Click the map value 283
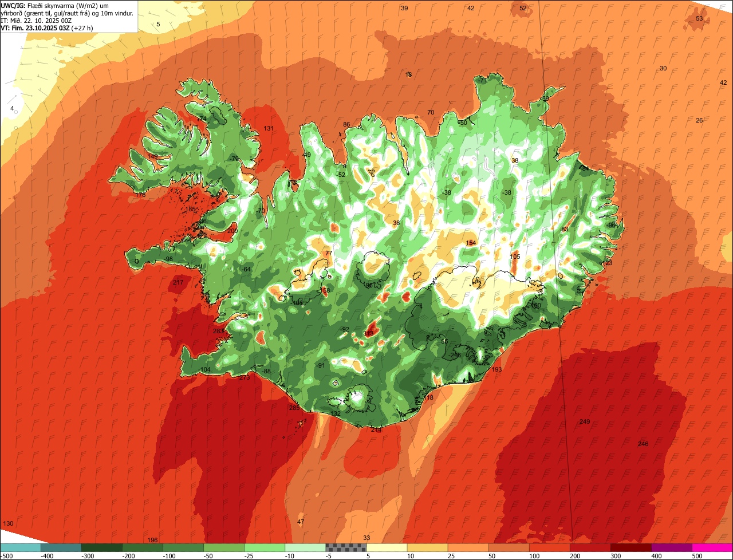This screenshot has width=733, height=560. pyautogui.click(x=218, y=331)
